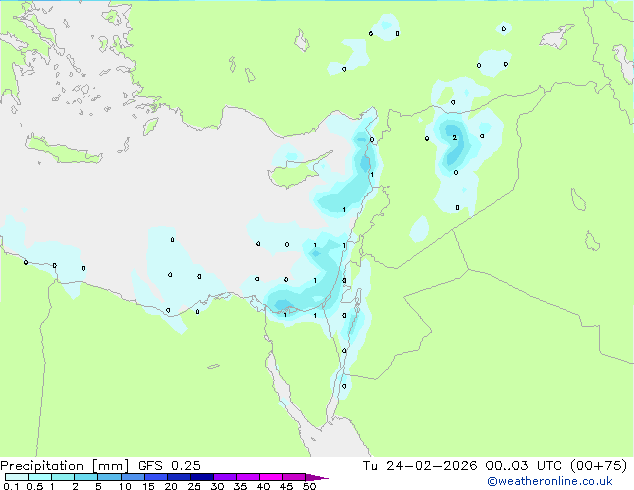Click the "0.1" legend scale label
Viewport: 634px width, 490px height.
point(11,486)
